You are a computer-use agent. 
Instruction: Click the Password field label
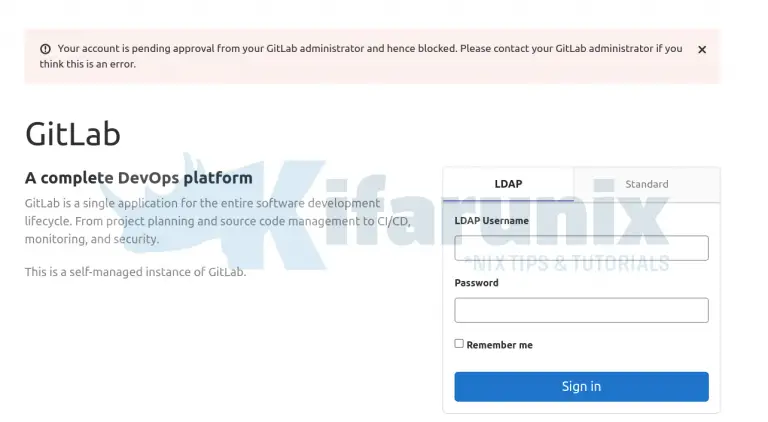click(x=476, y=283)
